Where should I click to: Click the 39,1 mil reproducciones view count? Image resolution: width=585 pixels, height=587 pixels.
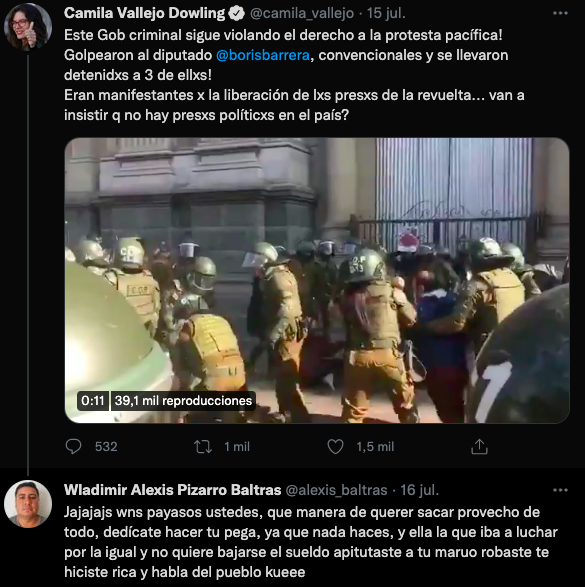click(x=183, y=401)
